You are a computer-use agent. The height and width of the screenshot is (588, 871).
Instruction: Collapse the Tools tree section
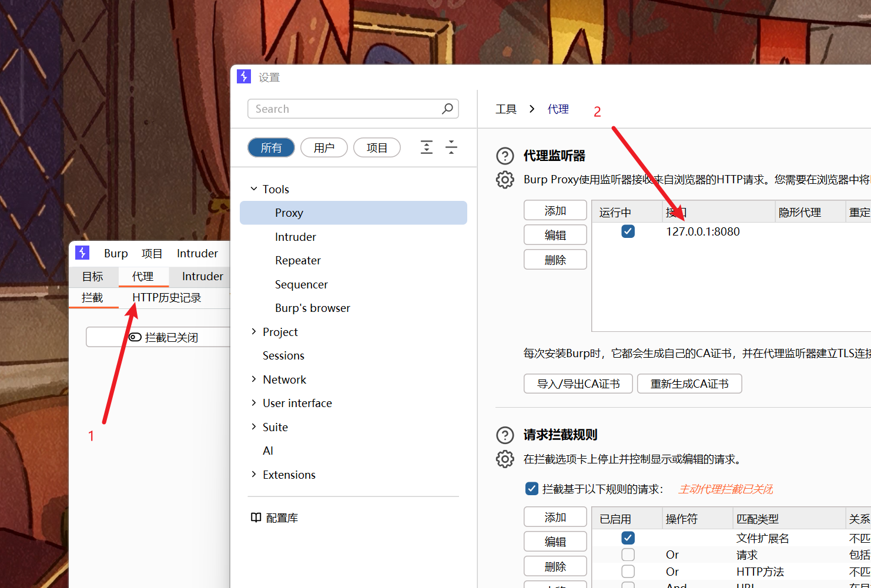[254, 189]
